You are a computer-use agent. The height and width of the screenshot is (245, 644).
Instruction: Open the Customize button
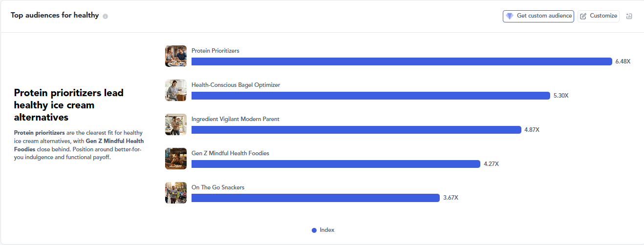click(599, 16)
